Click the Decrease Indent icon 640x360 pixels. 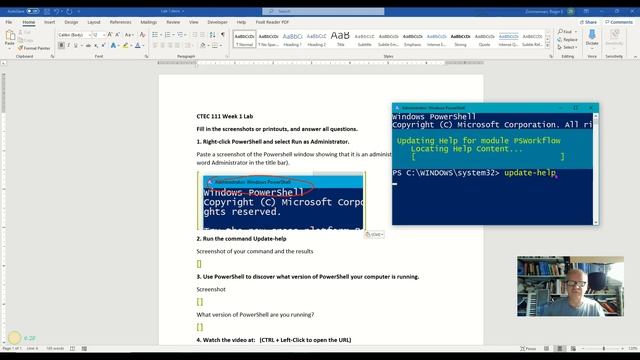[195, 35]
